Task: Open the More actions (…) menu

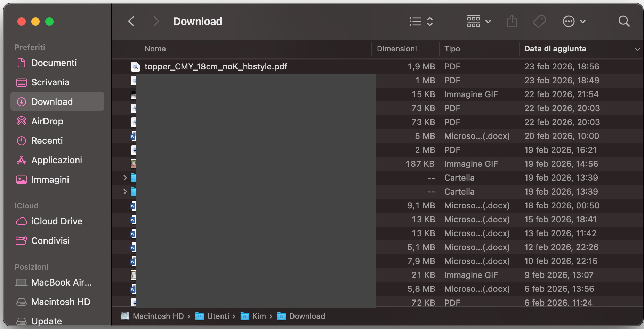Action: click(x=574, y=21)
